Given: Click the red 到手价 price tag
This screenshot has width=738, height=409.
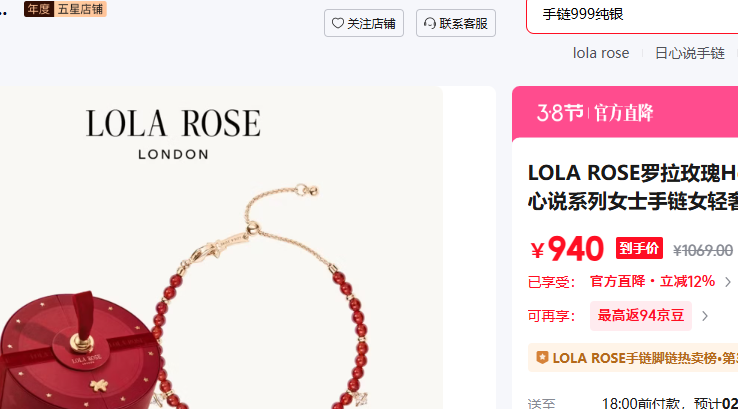Looking at the screenshot, I should [639, 248].
